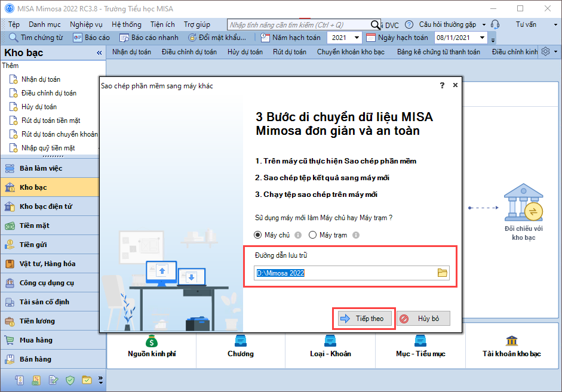Screen dimensions: 562x392
Task: Click the gear settings icon on the tab strip
Action: 545,51
